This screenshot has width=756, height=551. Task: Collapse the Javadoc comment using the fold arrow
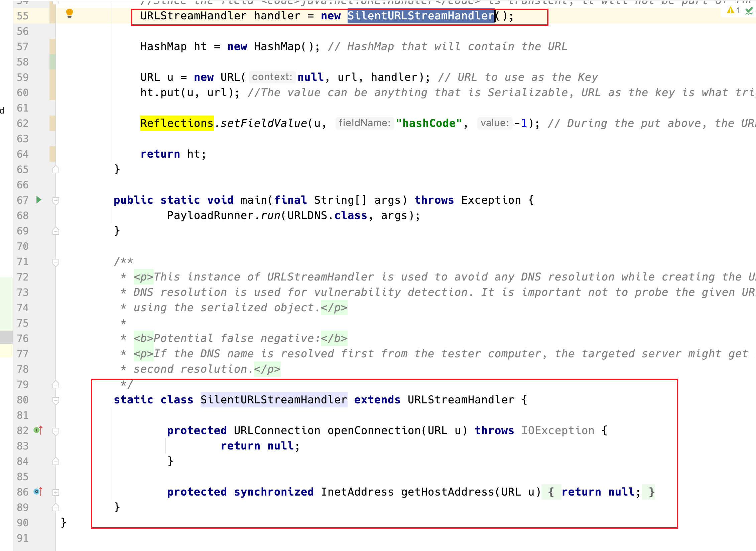(x=56, y=261)
